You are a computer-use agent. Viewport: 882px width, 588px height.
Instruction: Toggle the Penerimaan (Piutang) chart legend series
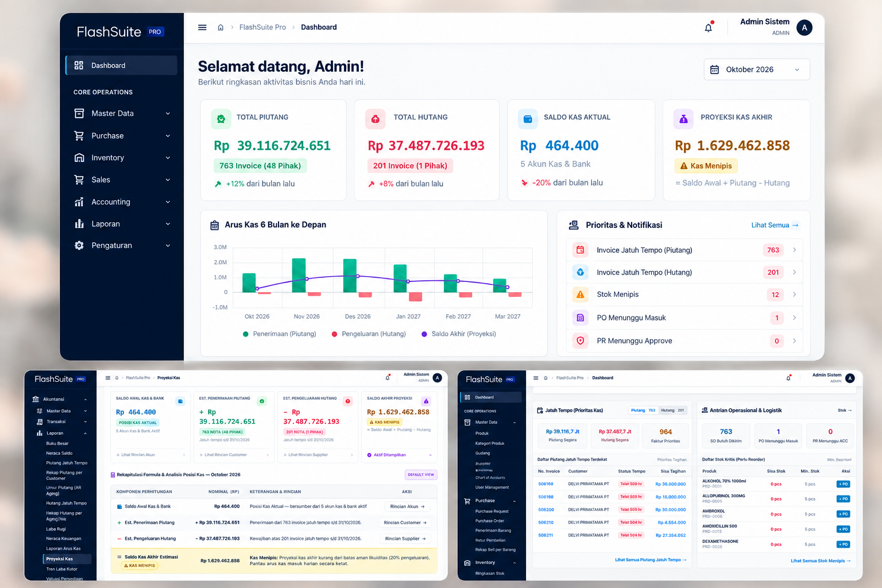279,334
